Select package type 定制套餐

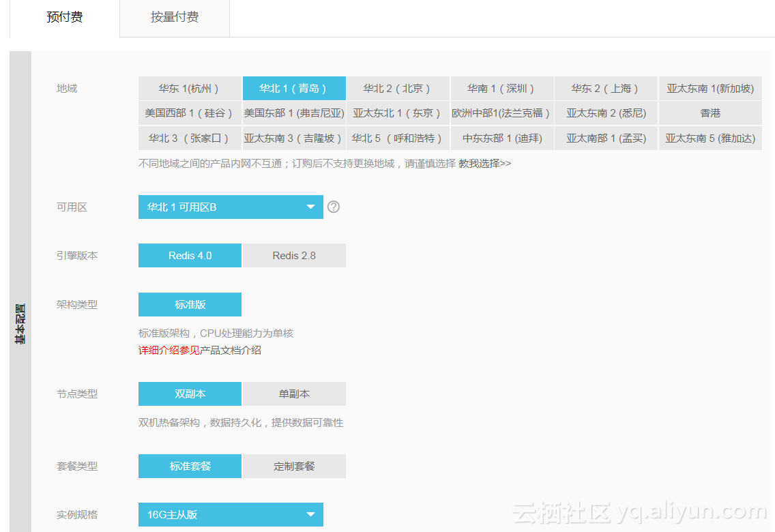(294, 466)
